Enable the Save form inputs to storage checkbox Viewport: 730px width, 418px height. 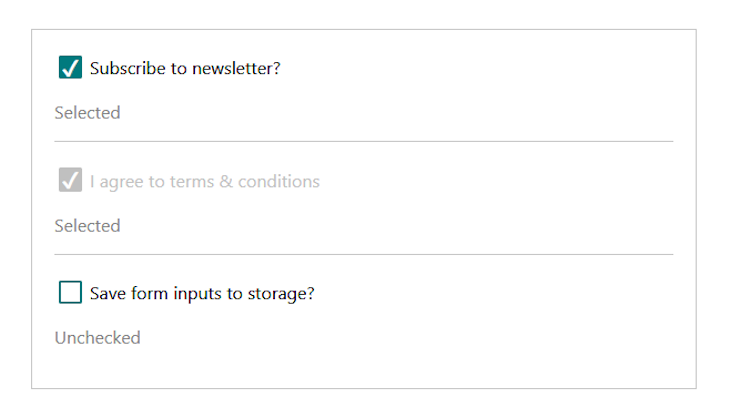[x=70, y=293]
